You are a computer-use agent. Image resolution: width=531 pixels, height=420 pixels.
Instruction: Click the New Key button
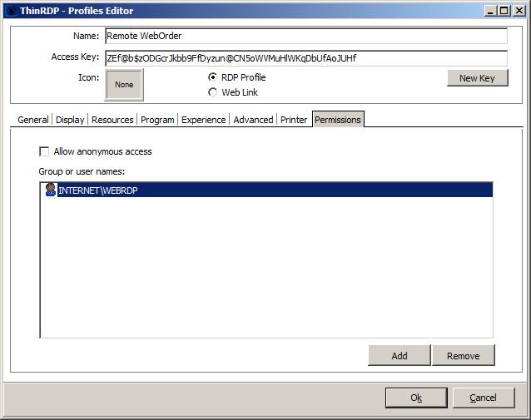point(477,78)
